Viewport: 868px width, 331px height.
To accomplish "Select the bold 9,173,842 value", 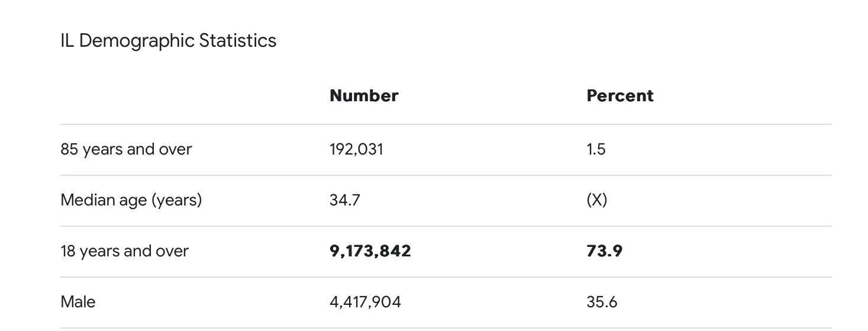I will [370, 251].
